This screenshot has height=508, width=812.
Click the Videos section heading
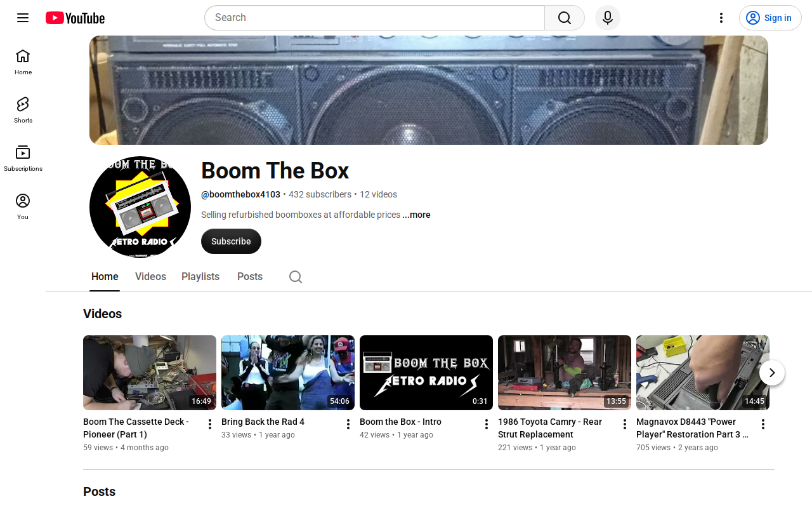coord(102,314)
